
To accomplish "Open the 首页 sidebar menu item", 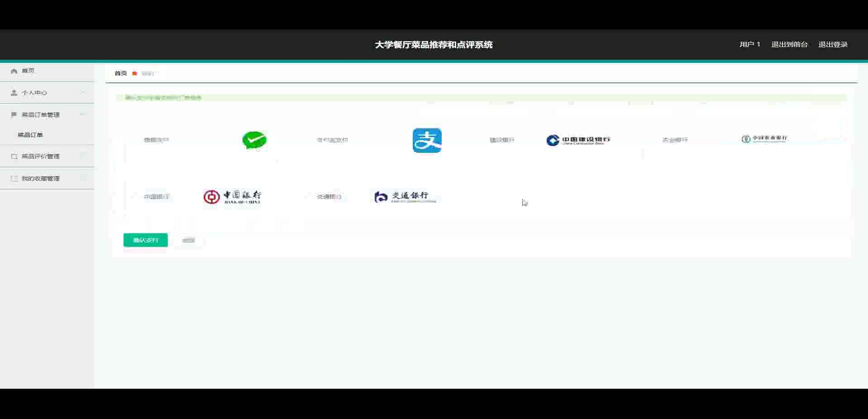I will click(47, 71).
